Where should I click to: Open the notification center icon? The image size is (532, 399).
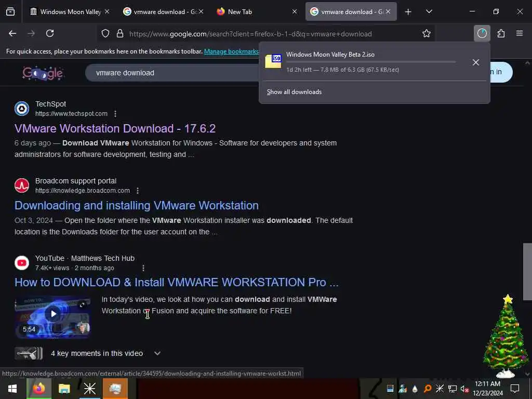coord(515,389)
